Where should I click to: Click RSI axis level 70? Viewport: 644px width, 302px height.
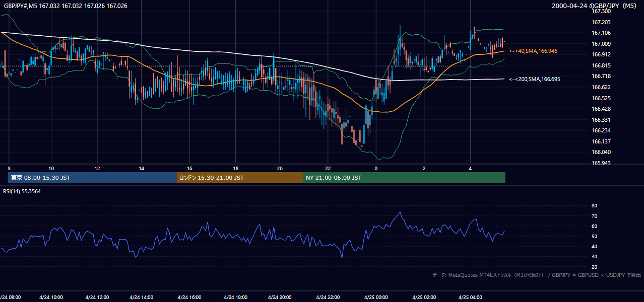594,216
